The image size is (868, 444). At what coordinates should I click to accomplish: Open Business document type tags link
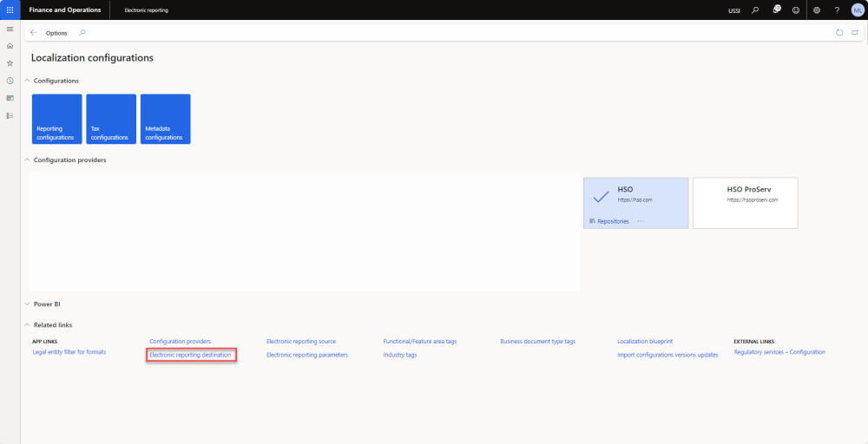tap(538, 342)
